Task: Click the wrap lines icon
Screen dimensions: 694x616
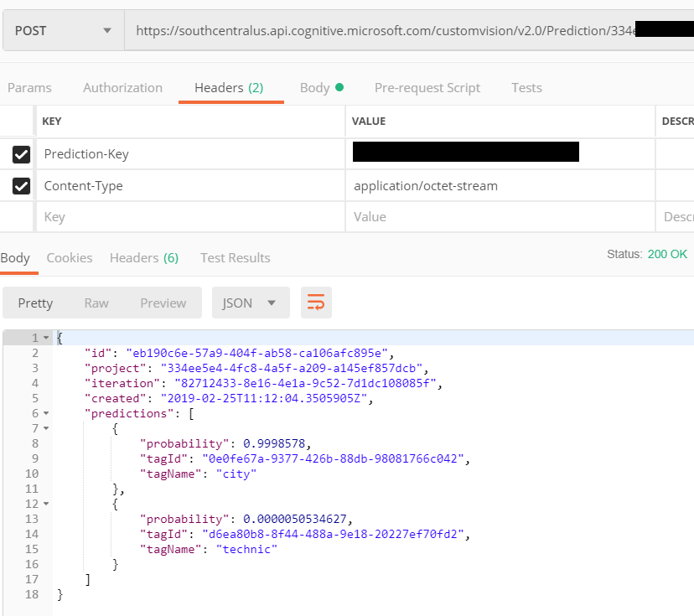Action: 316,303
